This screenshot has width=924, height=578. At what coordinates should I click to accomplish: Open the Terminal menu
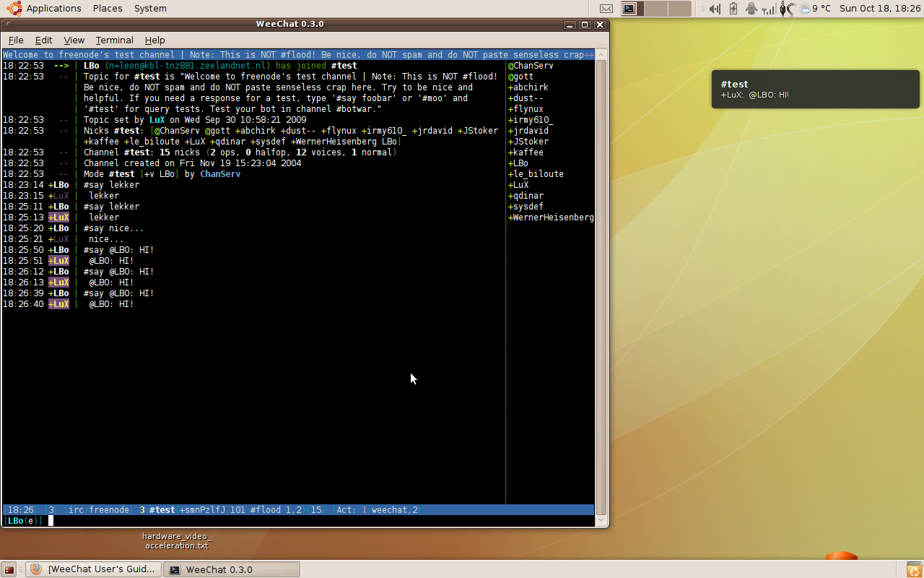click(x=115, y=40)
